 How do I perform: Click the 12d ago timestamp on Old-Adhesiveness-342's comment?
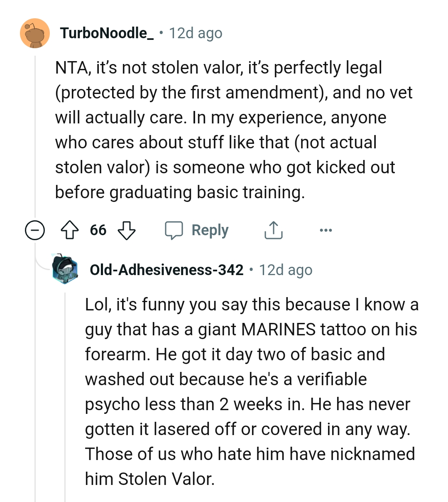pos(286,270)
